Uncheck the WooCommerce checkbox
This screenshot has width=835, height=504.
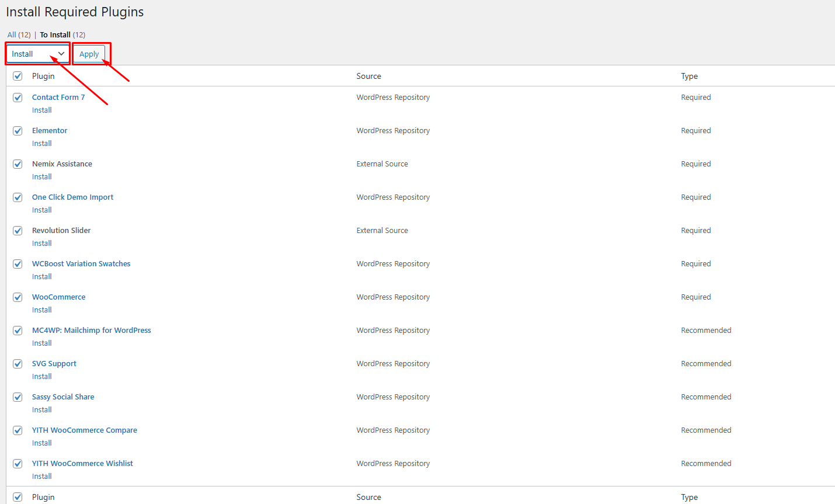coord(18,297)
